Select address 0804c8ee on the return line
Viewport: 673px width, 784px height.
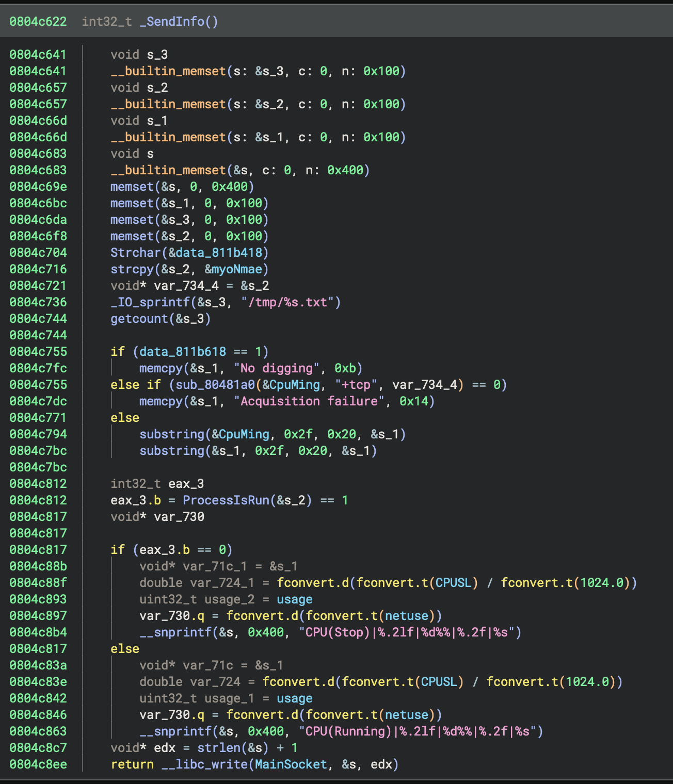pyautogui.click(x=38, y=764)
